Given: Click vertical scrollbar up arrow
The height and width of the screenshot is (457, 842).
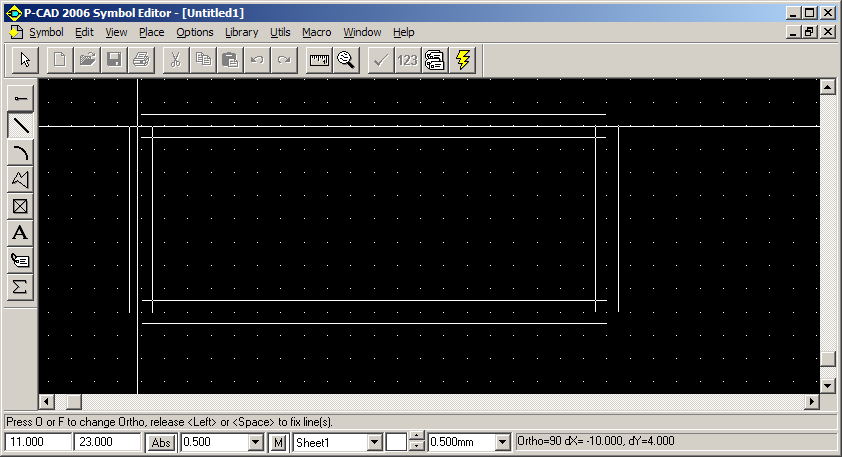Looking at the screenshot, I should [828, 86].
